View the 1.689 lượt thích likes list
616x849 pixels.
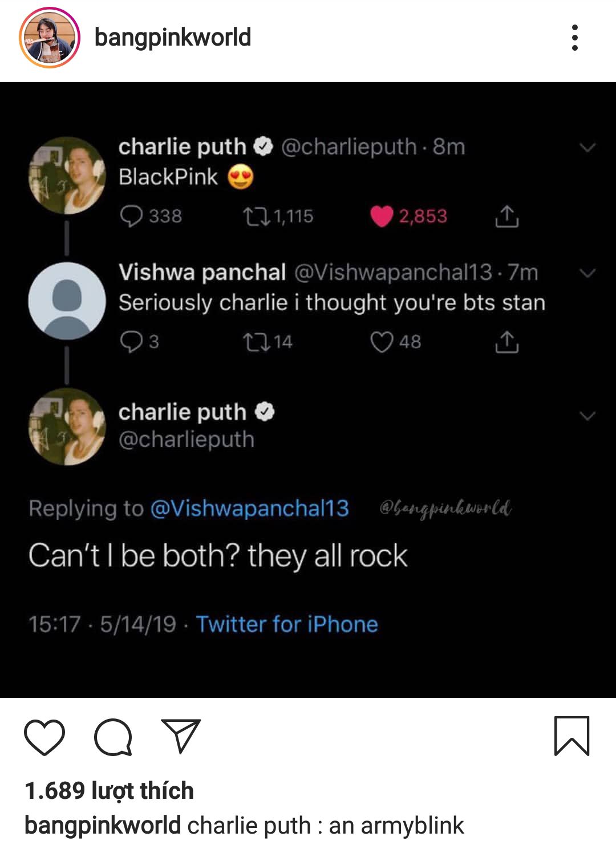click(x=109, y=791)
